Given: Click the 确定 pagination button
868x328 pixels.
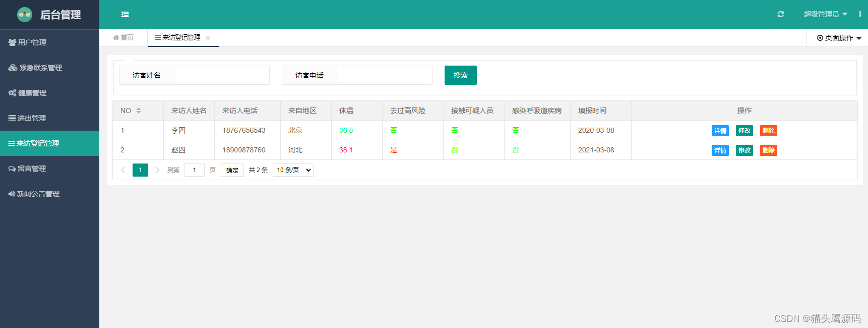Looking at the screenshot, I should point(232,170).
